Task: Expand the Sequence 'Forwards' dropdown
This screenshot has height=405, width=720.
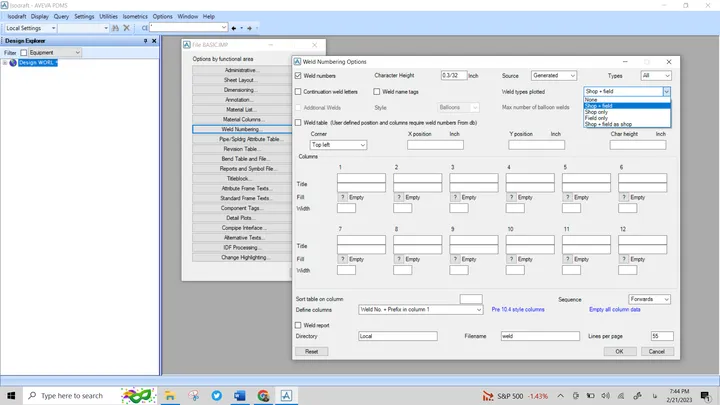Action: tap(649, 299)
